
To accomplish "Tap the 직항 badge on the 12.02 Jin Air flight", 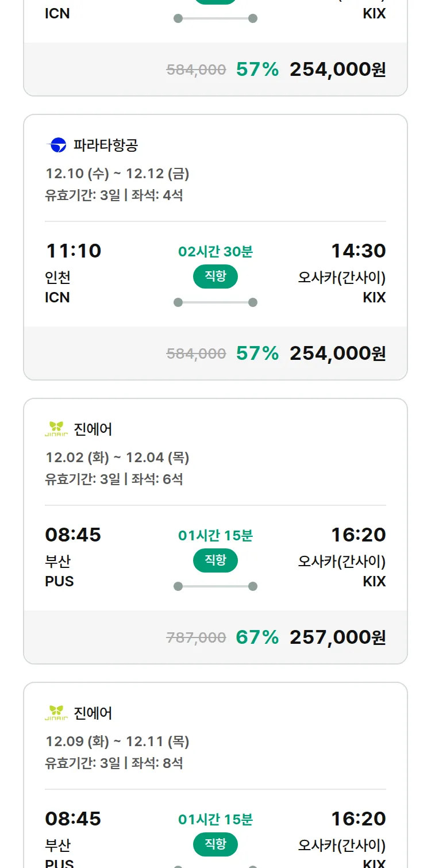I will coord(215,560).
